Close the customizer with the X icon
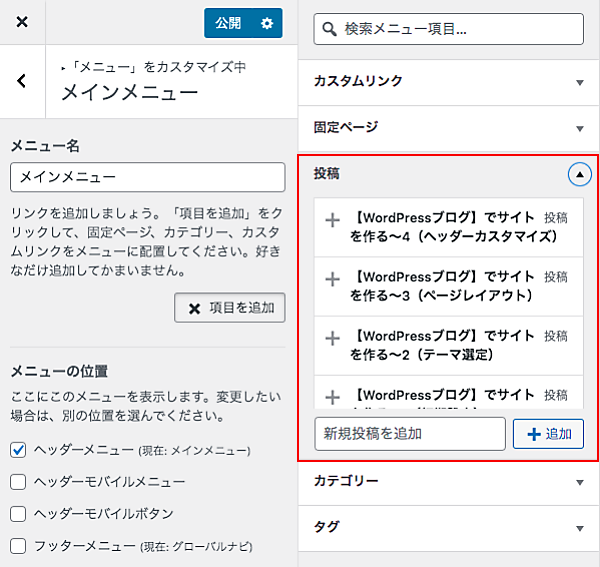The height and width of the screenshot is (567, 600). [x=22, y=22]
